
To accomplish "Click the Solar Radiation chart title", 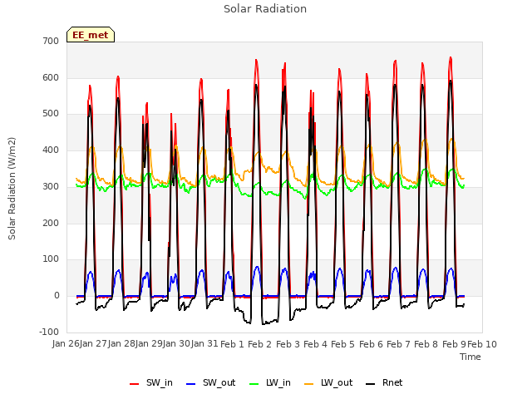I will [x=265, y=9].
